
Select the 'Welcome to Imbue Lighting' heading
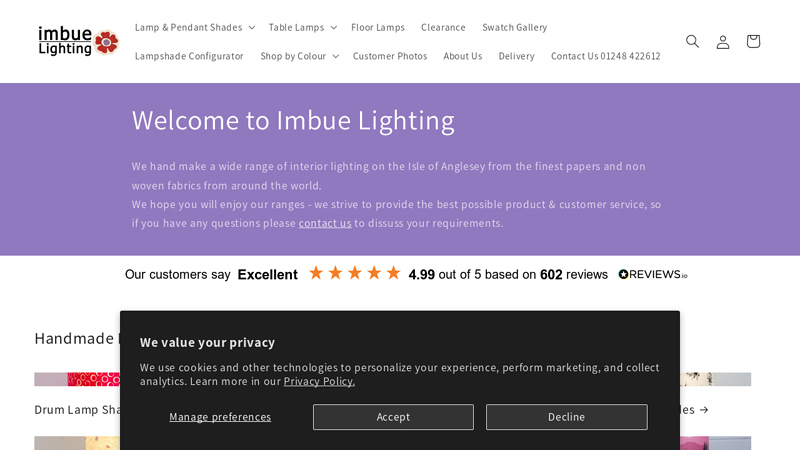[x=293, y=120]
